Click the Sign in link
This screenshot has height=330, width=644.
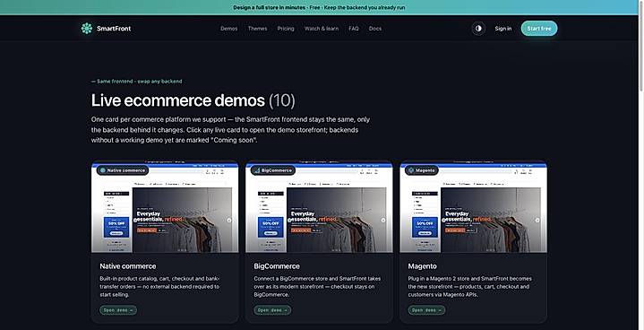(503, 29)
